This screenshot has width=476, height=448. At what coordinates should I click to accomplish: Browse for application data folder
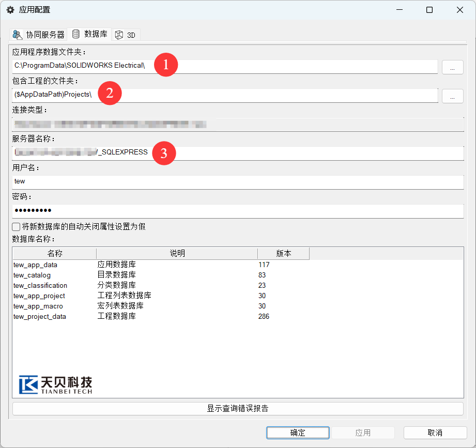pyautogui.click(x=452, y=67)
